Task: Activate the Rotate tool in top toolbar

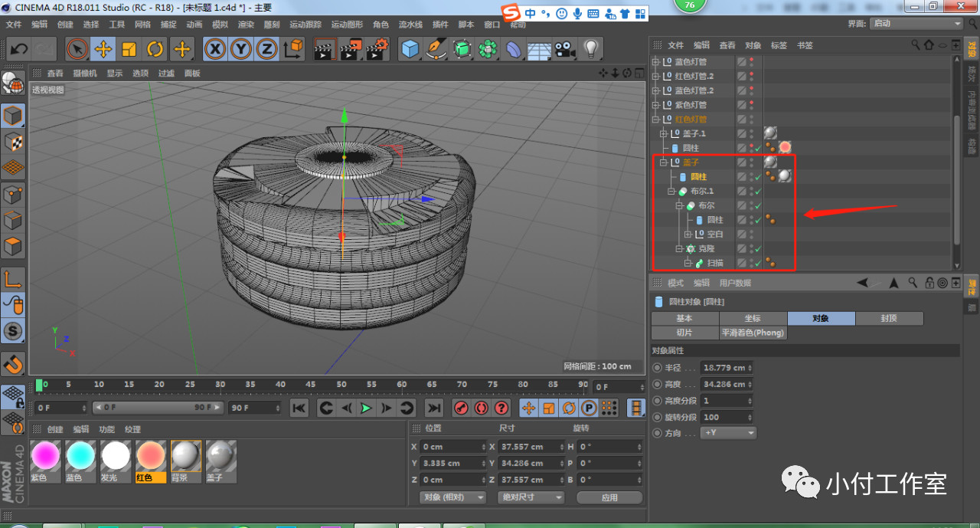Action: point(155,50)
